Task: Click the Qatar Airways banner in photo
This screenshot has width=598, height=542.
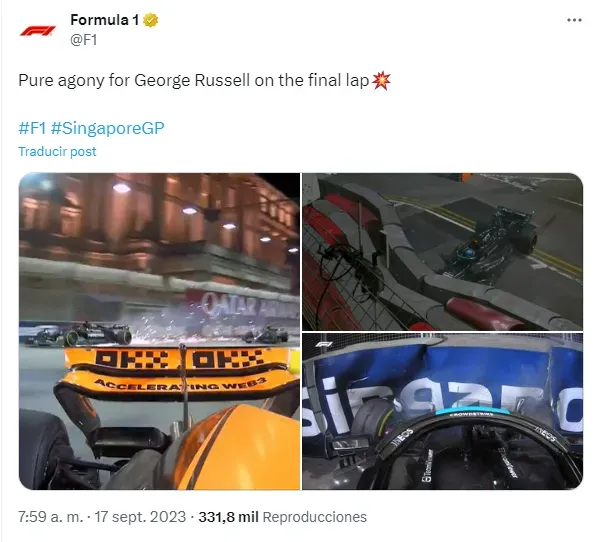Action: [x=248, y=305]
